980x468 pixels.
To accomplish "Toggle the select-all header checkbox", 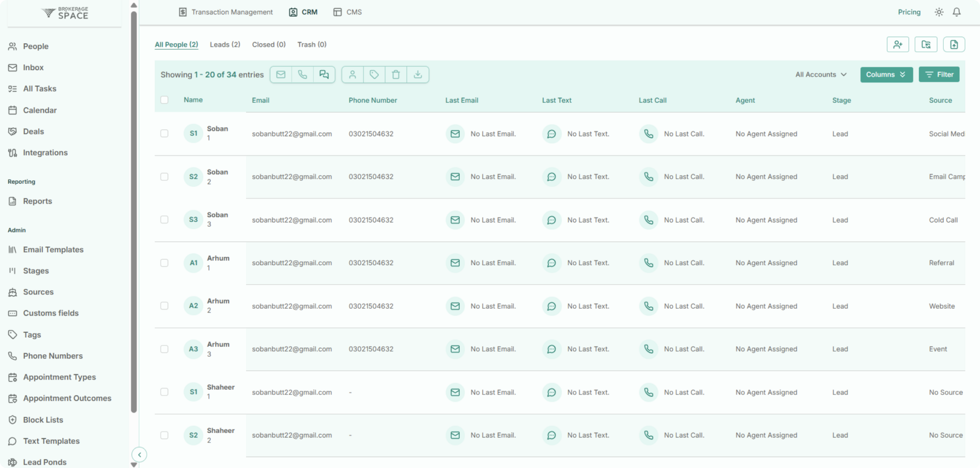I will [164, 100].
